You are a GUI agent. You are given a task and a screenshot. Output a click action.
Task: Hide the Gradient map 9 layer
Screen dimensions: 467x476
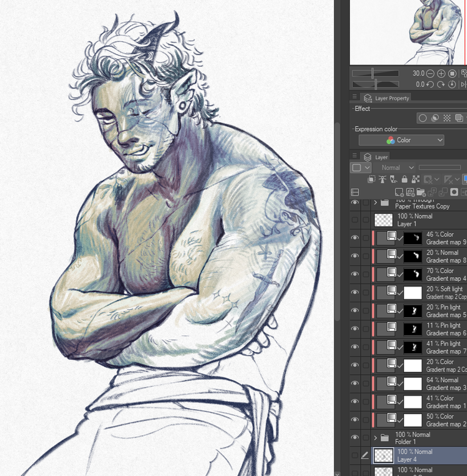pyautogui.click(x=355, y=238)
